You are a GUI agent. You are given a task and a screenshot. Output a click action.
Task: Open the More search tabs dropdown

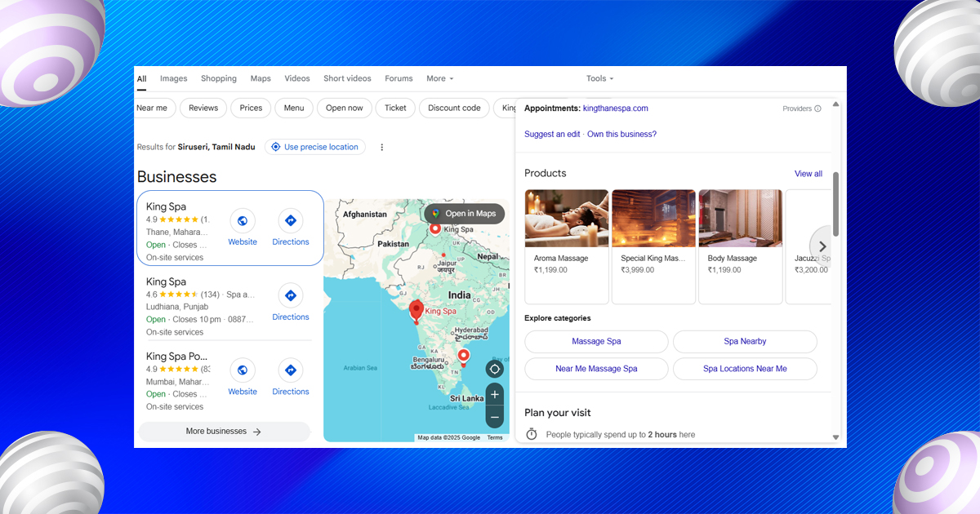(x=439, y=78)
